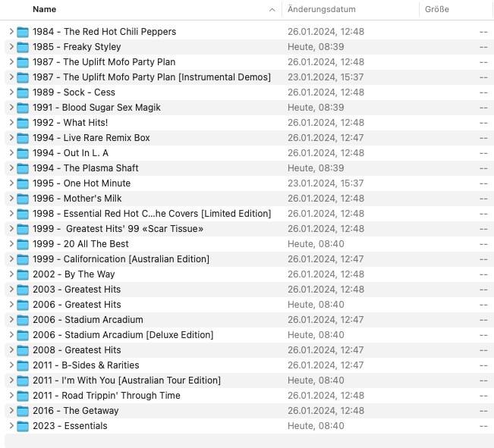Screen dimensions: 494x448
Task: Select the row 1992 - What Hits!
Action: [249, 123]
